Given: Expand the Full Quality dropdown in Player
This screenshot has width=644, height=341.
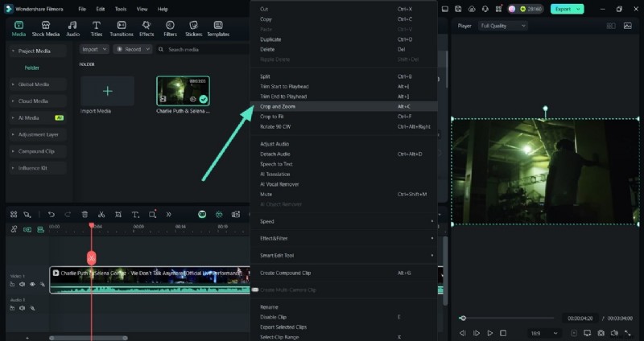Looking at the screenshot, I should 502,26.
